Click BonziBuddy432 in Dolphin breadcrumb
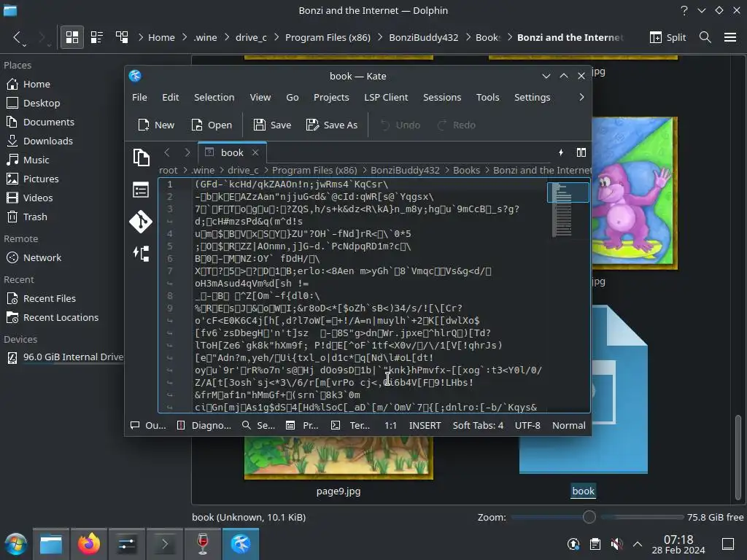This screenshot has height=560, width=747. click(x=424, y=37)
